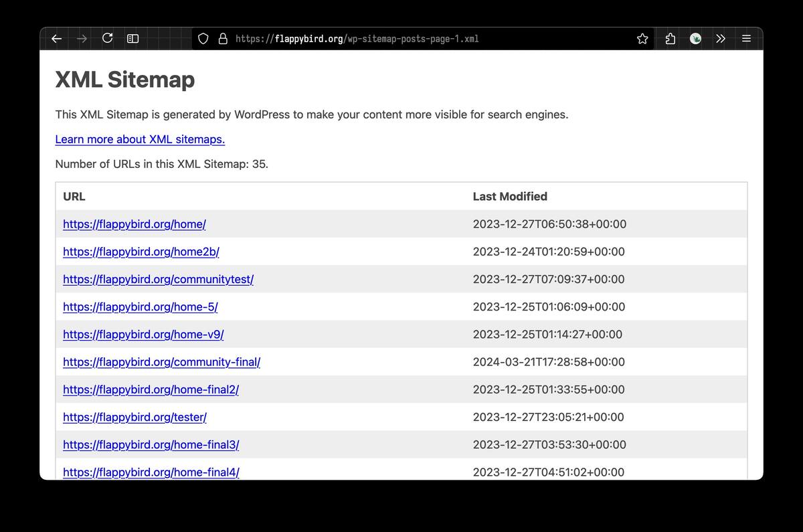Visit the community-final URL link
The image size is (803, 532).
pyautogui.click(x=162, y=362)
